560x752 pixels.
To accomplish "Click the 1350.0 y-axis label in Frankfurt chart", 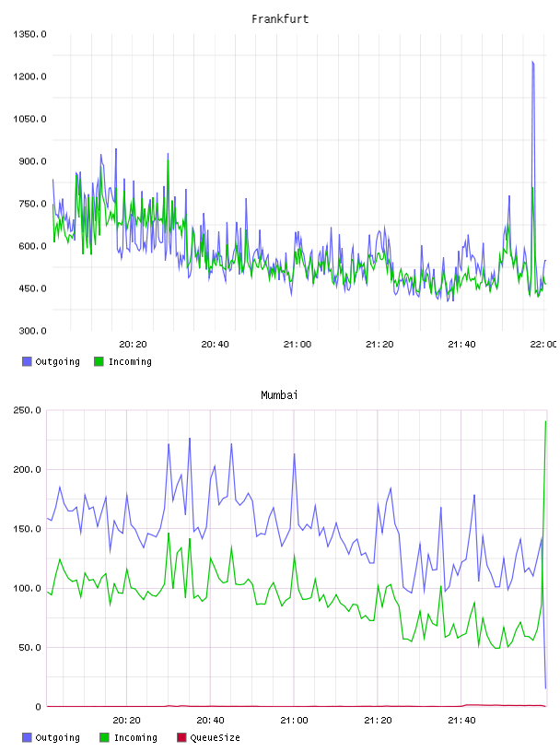I will [x=29, y=34].
